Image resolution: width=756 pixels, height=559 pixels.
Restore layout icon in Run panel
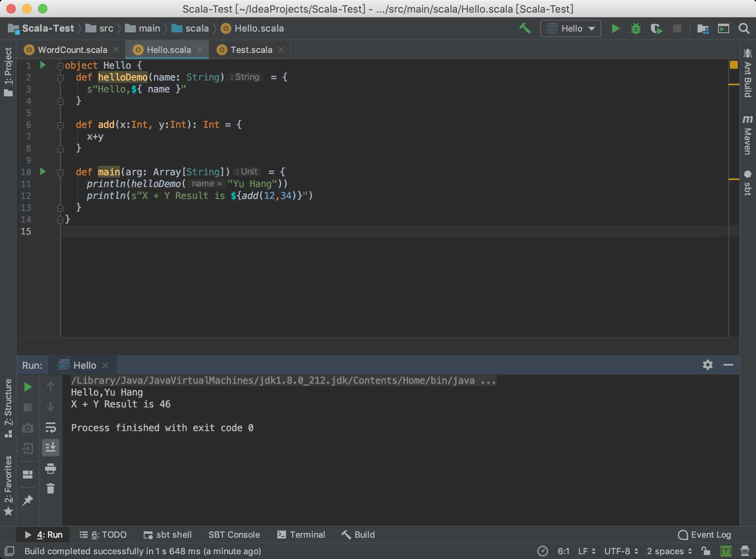point(28,475)
